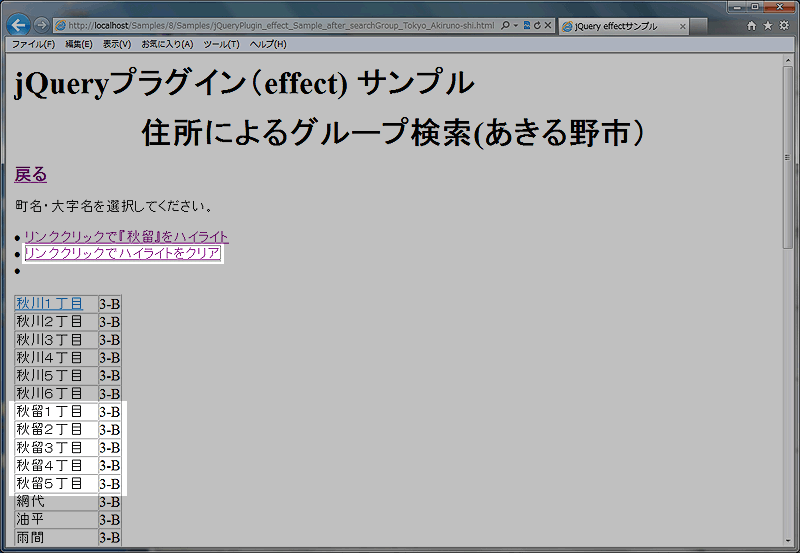Select the highlighted 秋留4丁目 cell
800x553 pixels.
click(56, 465)
